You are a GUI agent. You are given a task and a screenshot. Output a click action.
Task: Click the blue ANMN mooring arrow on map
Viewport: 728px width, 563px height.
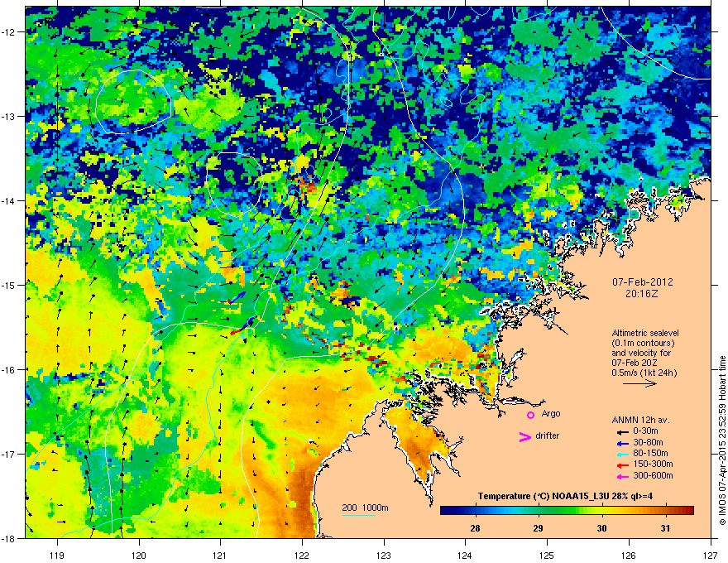(237, 297)
